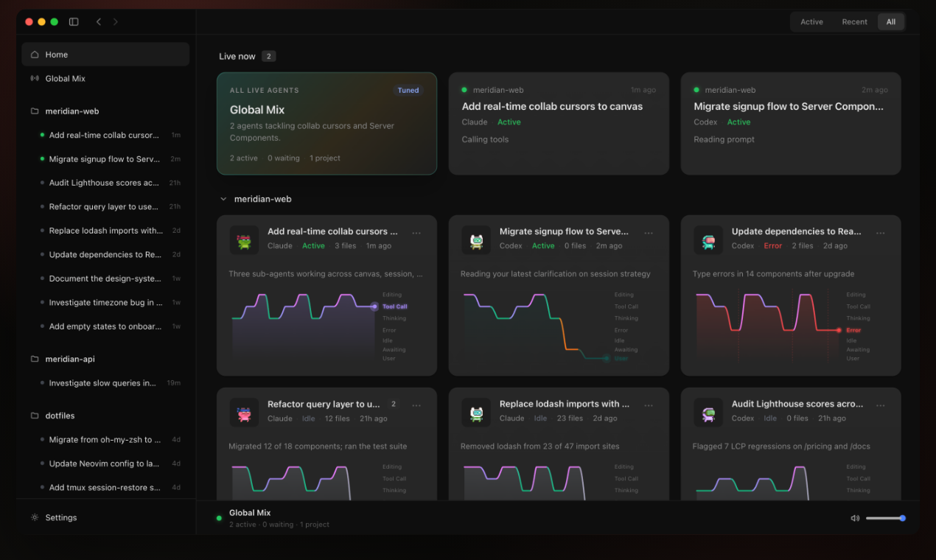Select sidebar item Add tmux session-restore
This screenshot has width=936, height=560.
coord(105,487)
